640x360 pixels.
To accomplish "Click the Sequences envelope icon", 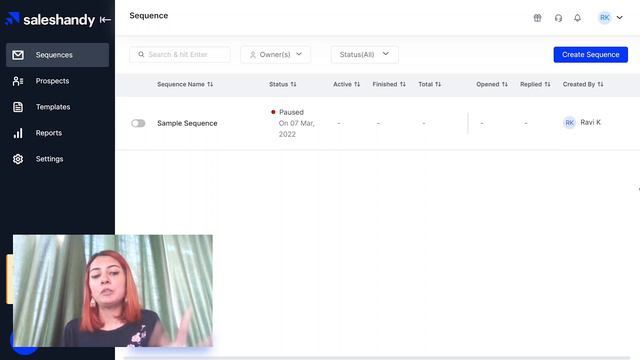I will (x=18, y=55).
